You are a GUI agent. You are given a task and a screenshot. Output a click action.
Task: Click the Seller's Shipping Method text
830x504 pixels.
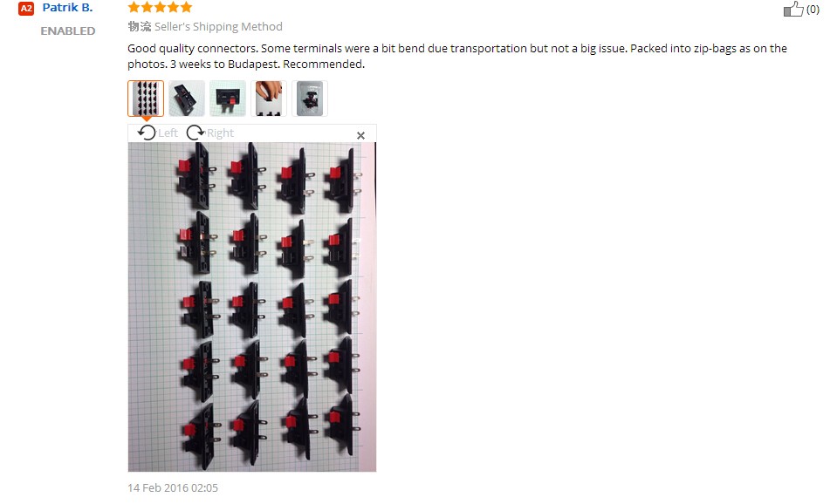[x=218, y=26]
